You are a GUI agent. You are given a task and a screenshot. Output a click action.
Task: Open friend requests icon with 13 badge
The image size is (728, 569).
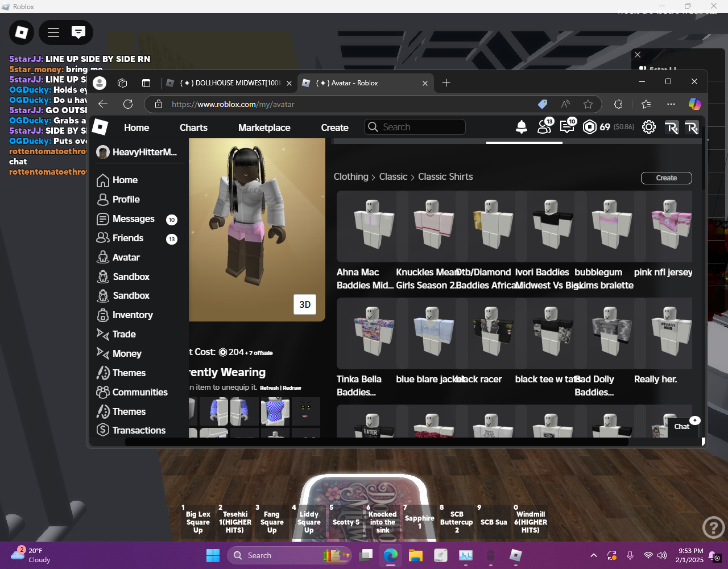545,126
